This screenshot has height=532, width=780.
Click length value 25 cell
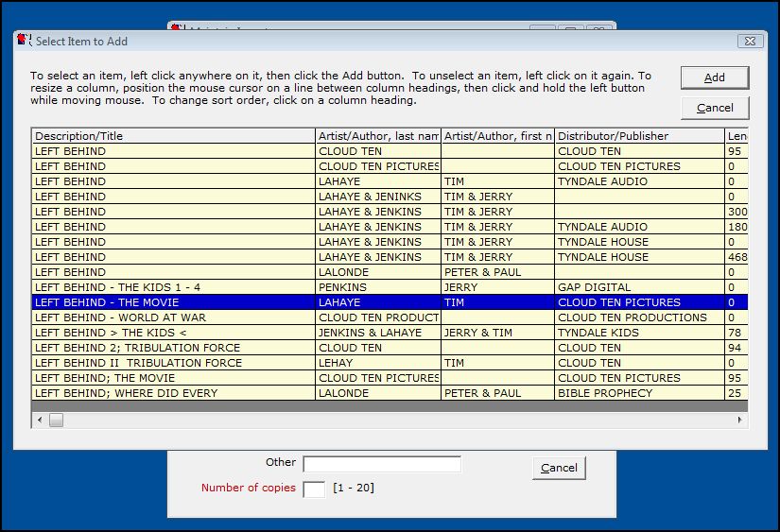[737, 393]
